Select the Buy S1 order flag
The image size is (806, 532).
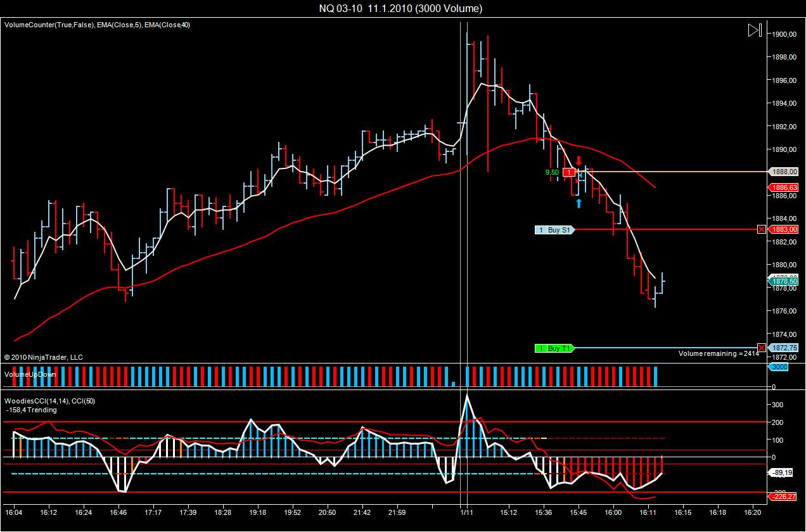pyautogui.click(x=554, y=230)
